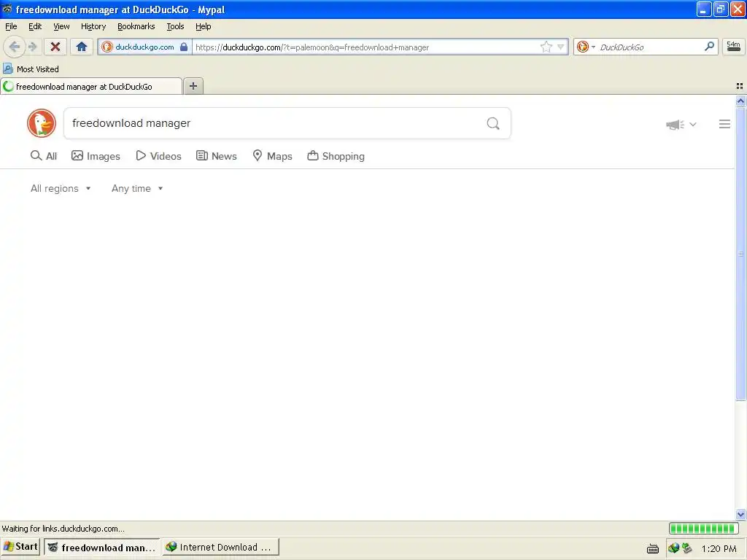Expand the All regions filter dropdown

pyautogui.click(x=61, y=189)
